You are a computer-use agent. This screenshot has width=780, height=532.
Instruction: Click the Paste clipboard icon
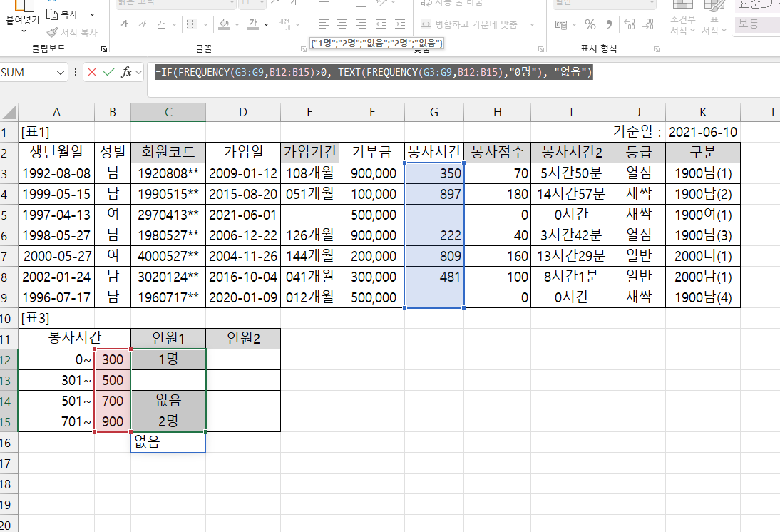pyautogui.click(x=22, y=7)
